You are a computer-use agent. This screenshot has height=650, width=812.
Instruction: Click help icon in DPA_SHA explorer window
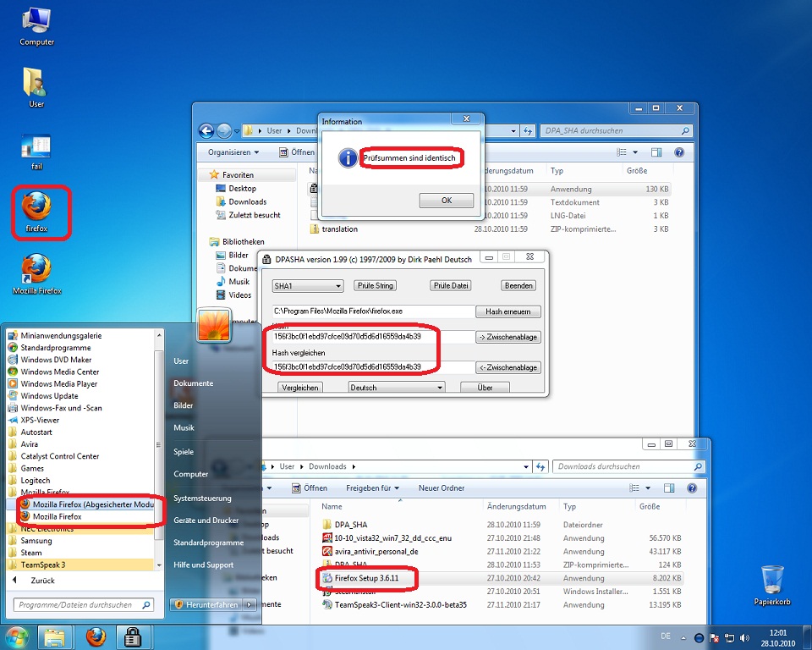click(x=679, y=151)
